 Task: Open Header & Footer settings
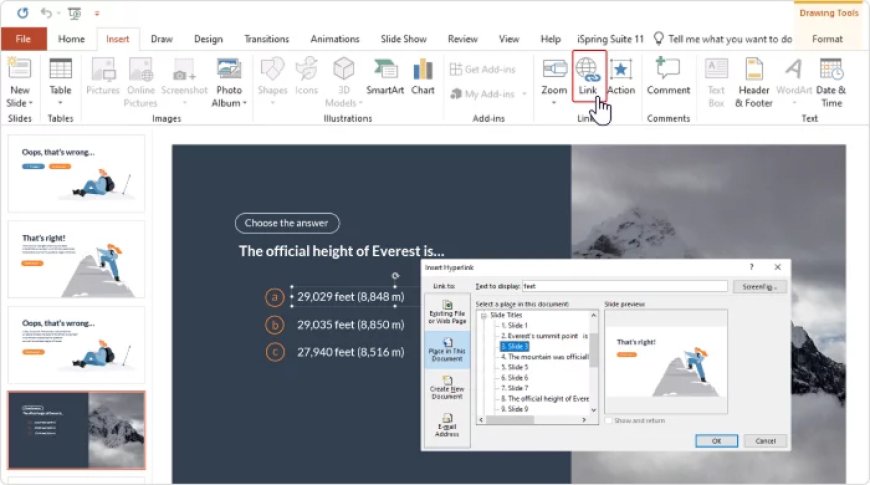click(754, 82)
